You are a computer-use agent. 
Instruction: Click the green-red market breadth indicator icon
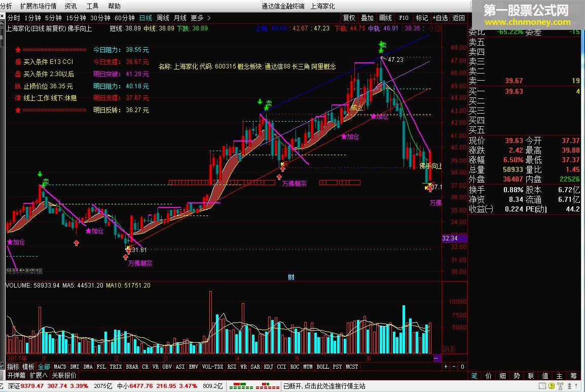254,385
